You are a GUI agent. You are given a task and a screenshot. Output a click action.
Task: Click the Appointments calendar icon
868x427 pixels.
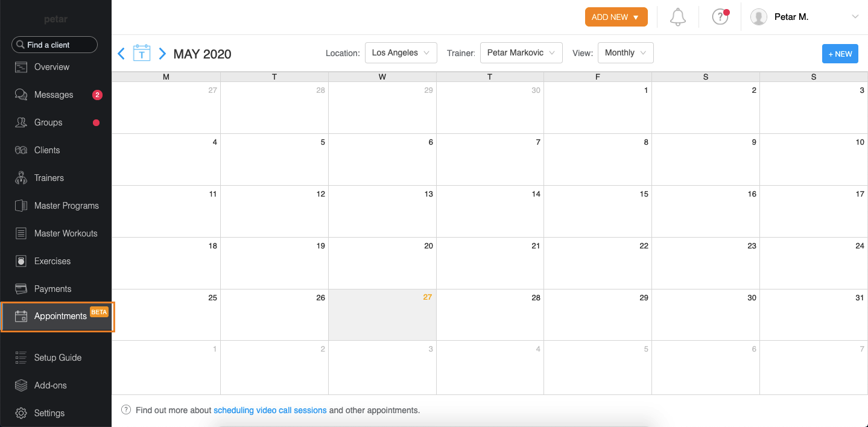[x=21, y=316]
